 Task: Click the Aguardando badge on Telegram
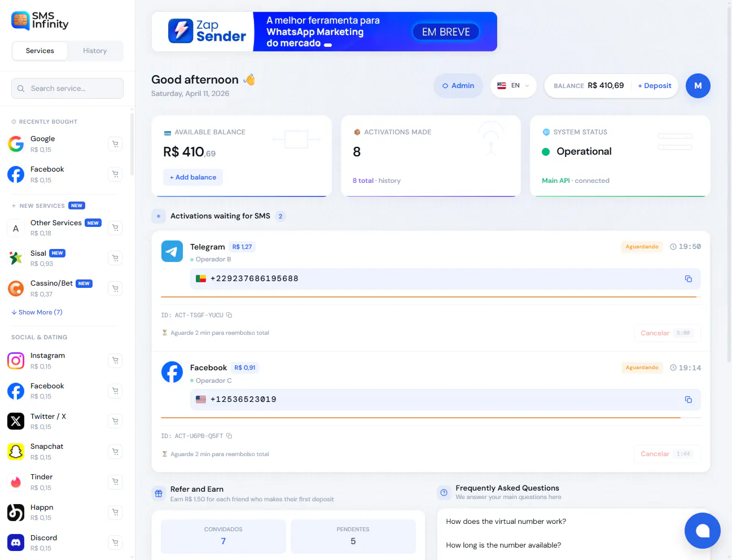(642, 247)
